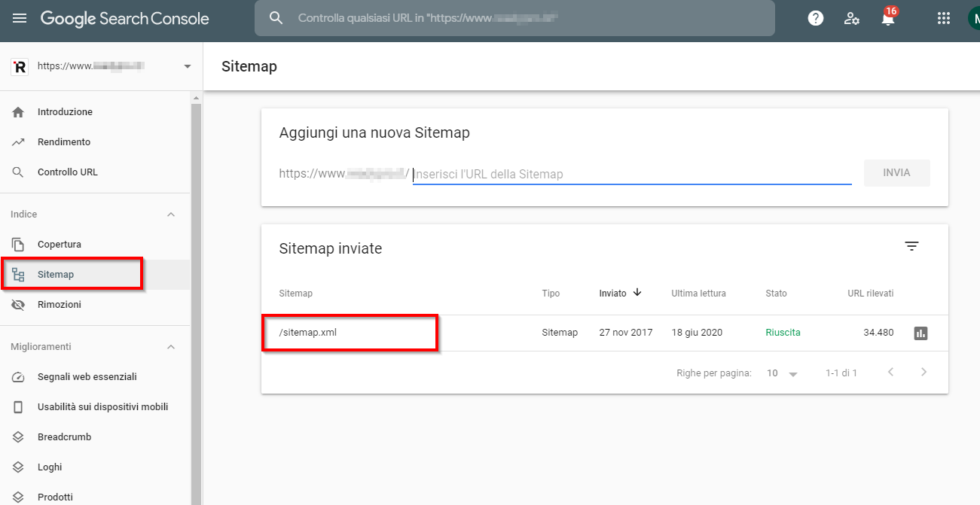This screenshot has width=980, height=505.
Task: Click the Prodotti layers icon
Action: (19, 497)
